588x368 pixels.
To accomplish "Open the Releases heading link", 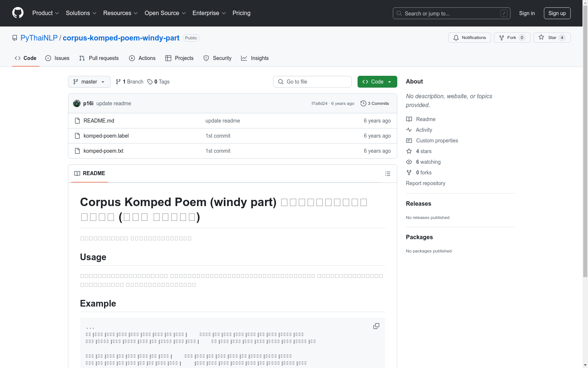I will tap(419, 204).
